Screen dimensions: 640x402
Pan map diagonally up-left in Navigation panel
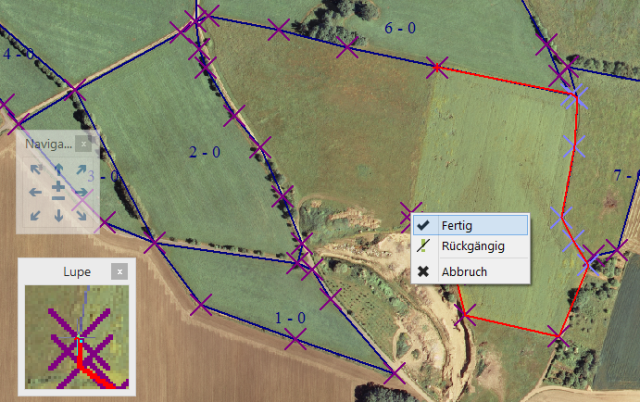pyautogui.click(x=35, y=169)
